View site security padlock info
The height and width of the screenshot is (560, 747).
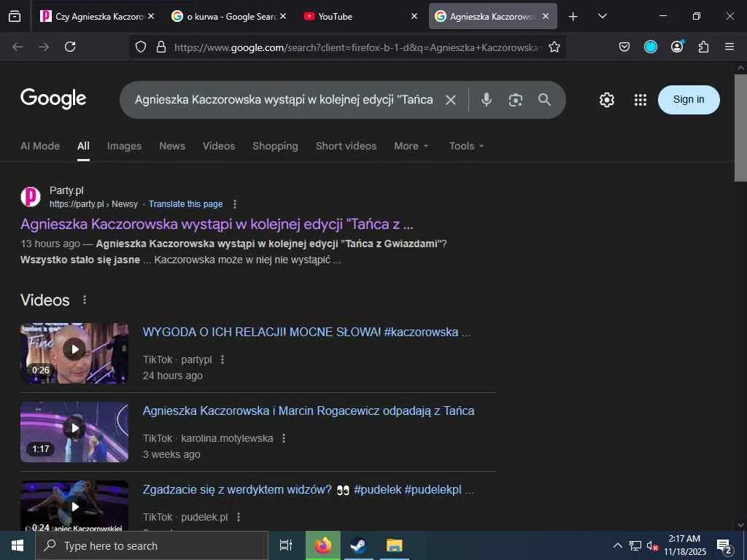click(161, 47)
